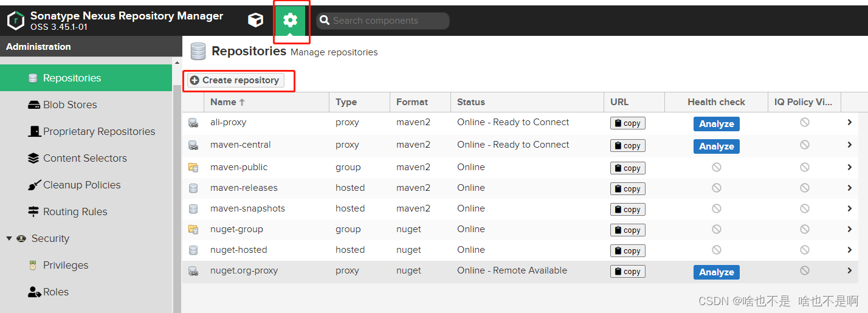Click the URL column header
Image resolution: width=868 pixels, height=313 pixels.
pos(634,102)
